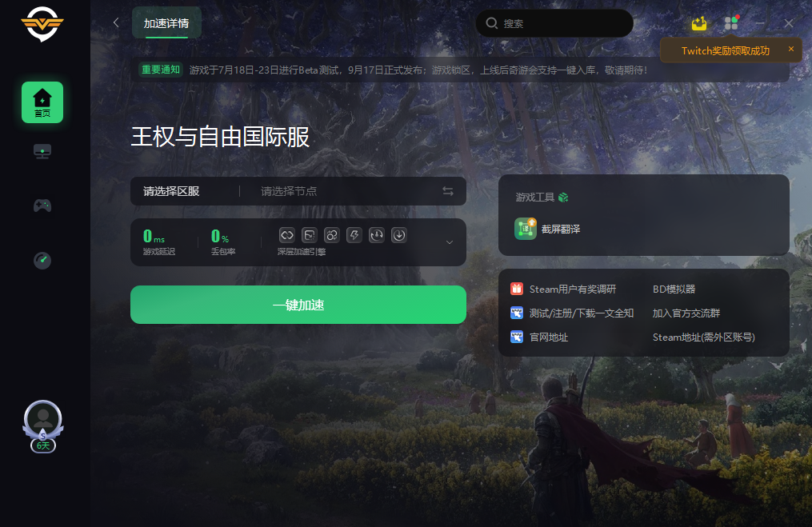Open the 请选择节点 node selector
The width and height of the screenshot is (812, 527).
pyautogui.click(x=289, y=191)
